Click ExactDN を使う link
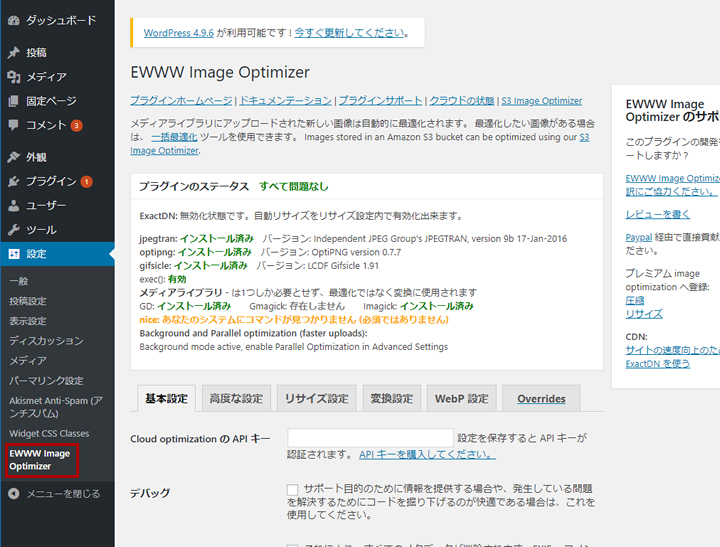The image size is (720, 547). coord(658,364)
